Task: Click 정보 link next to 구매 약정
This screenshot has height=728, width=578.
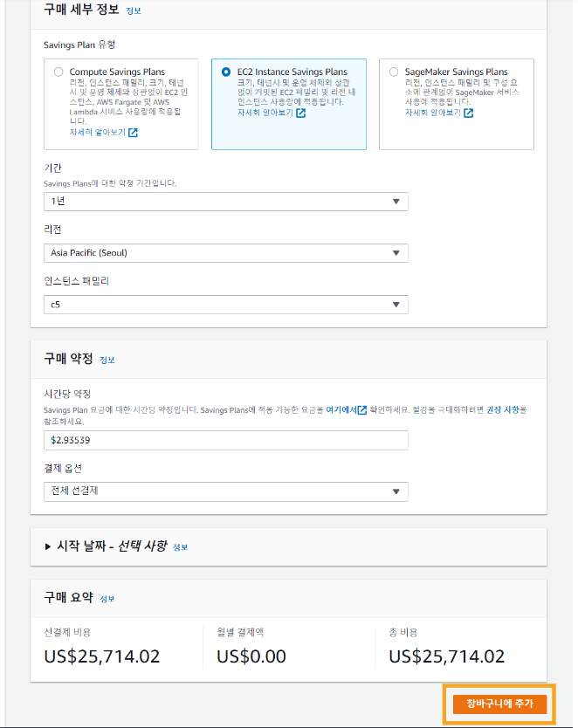Action: 107,360
